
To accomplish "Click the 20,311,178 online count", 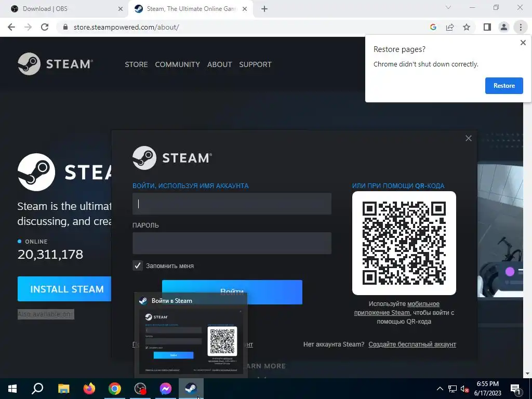I will tap(50, 254).
